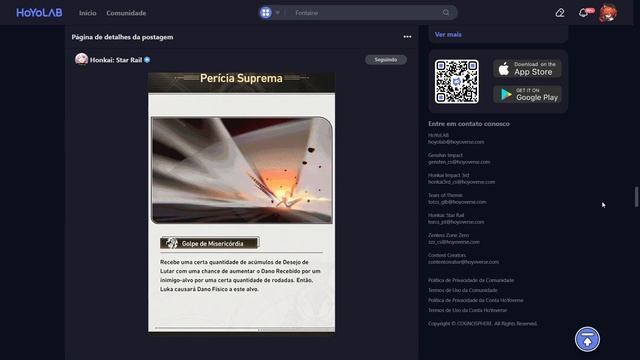Screen dimensions: 640x360
Task: Click the Tears of Themis support email
Action: tap(457, 202)
